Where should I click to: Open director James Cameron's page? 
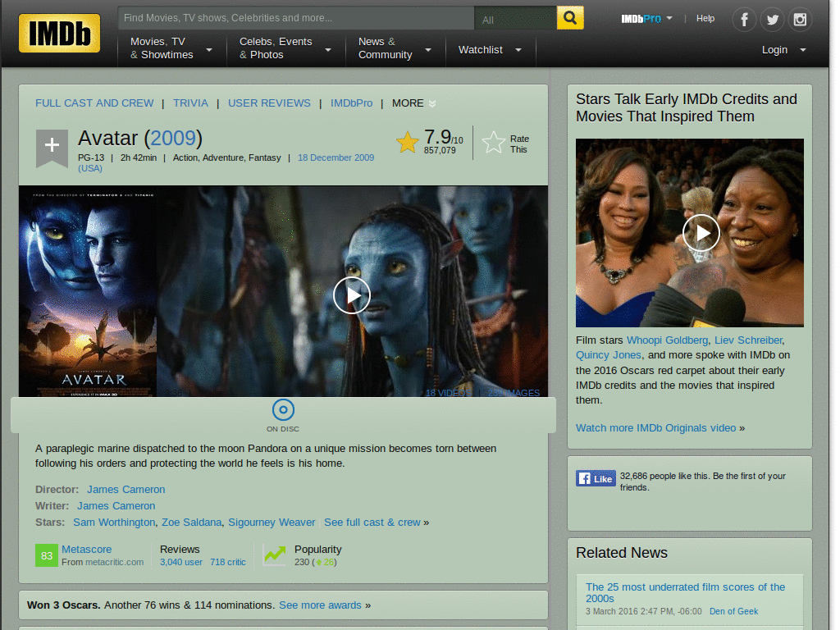pos(126,490)
